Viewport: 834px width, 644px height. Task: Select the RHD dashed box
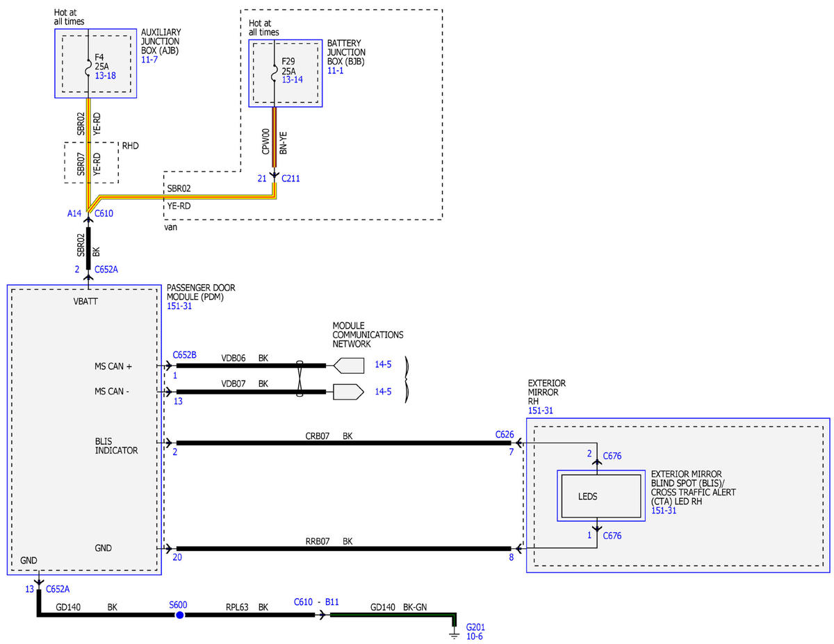91,163
